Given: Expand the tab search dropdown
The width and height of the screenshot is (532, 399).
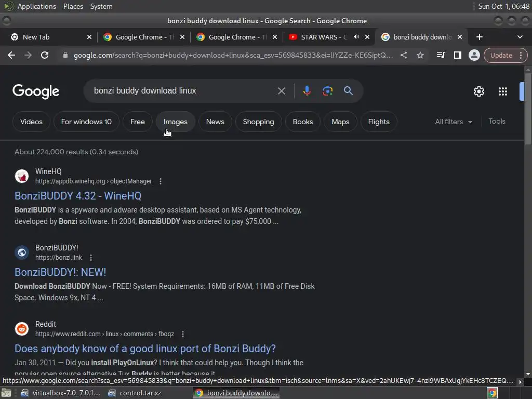Looking at the screenshot, I should point(520,37).
